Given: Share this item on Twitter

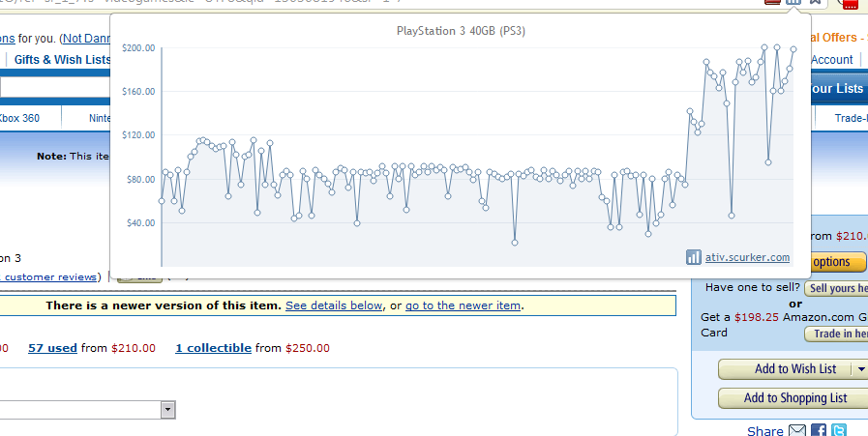Looking at the screenshot, I should 839,430.
